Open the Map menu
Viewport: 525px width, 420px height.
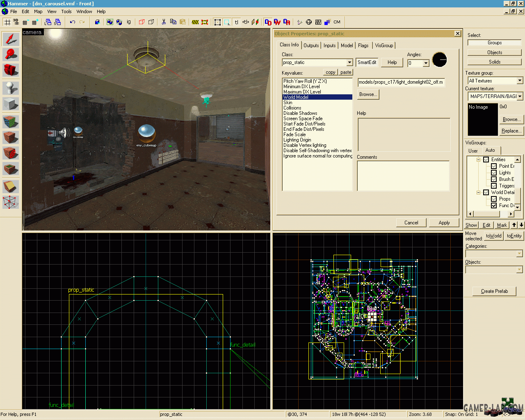point(38,11)
